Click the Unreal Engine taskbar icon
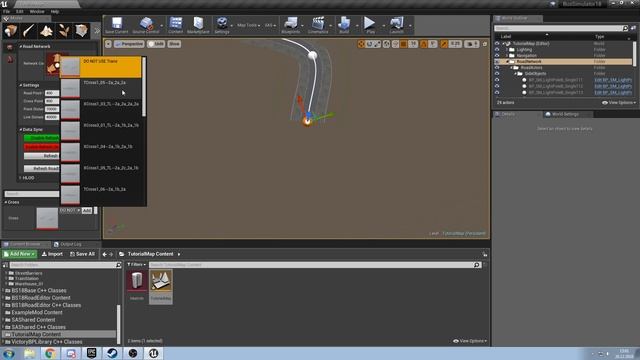640x360 pixels. coord(153,353)
